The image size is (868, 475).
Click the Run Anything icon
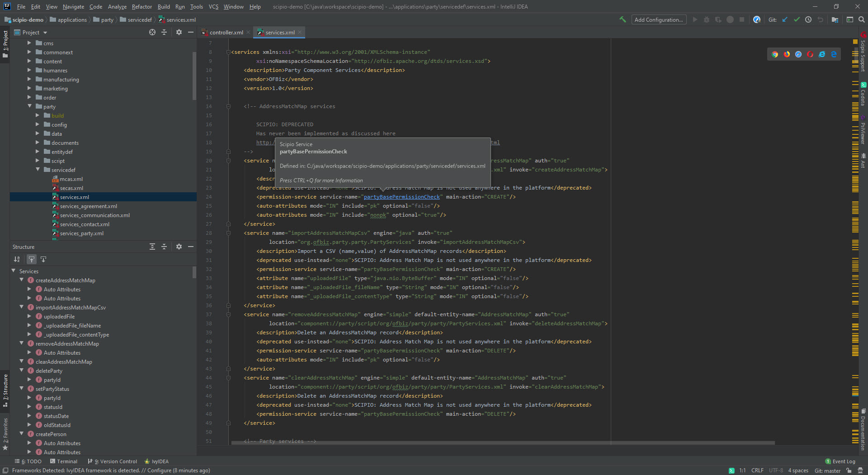click(x=850, y=19)
